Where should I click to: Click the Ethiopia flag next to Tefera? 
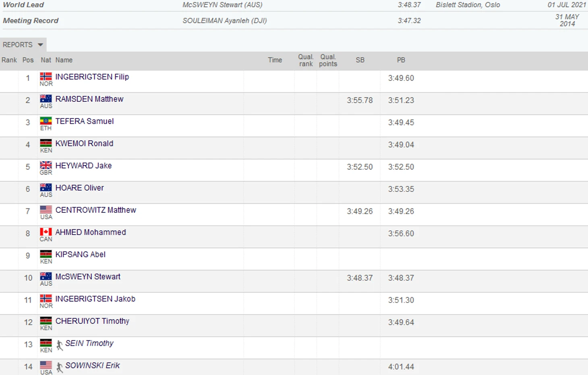(x=46, y=121)
